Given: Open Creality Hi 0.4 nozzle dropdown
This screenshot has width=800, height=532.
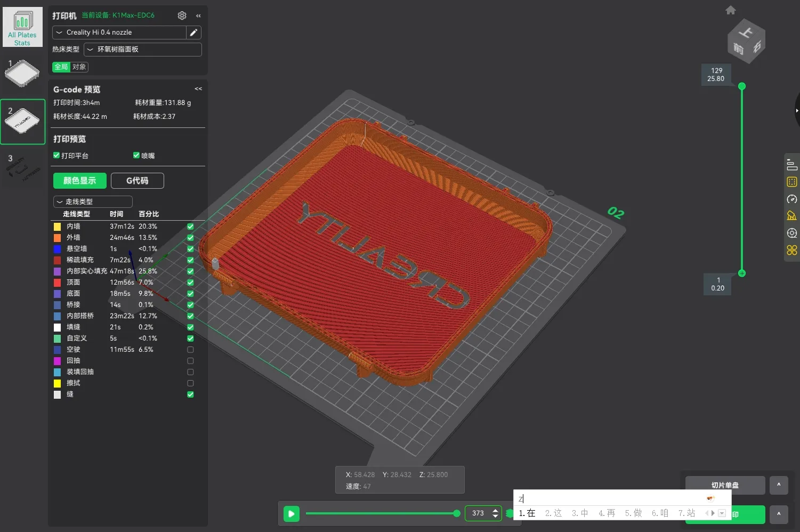Looking at the screenshot, I should tap(119, 33).
